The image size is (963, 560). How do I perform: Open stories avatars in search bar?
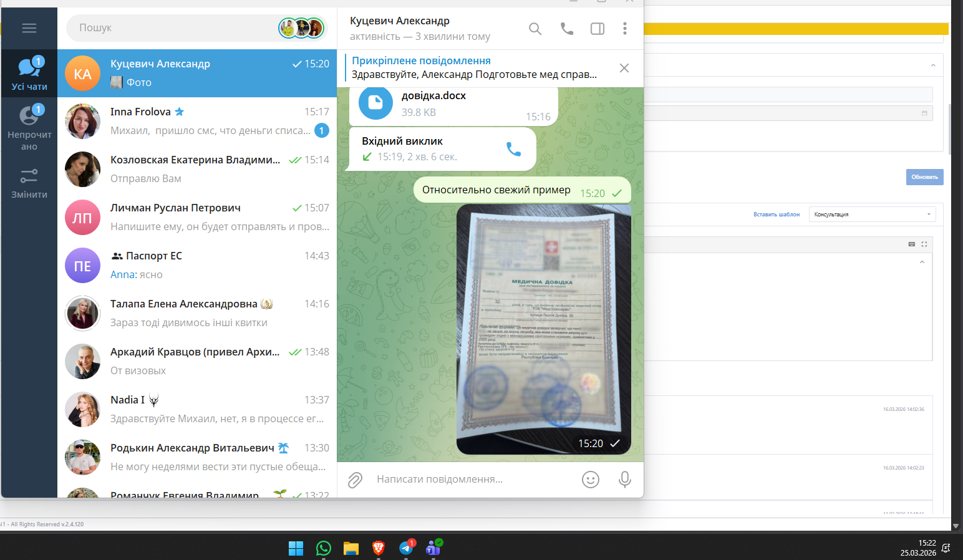pyautogui.click(x=301, y=28)
